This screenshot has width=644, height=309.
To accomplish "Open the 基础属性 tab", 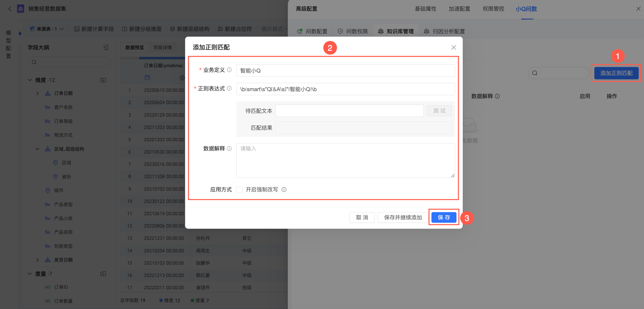I will (426, 9).
